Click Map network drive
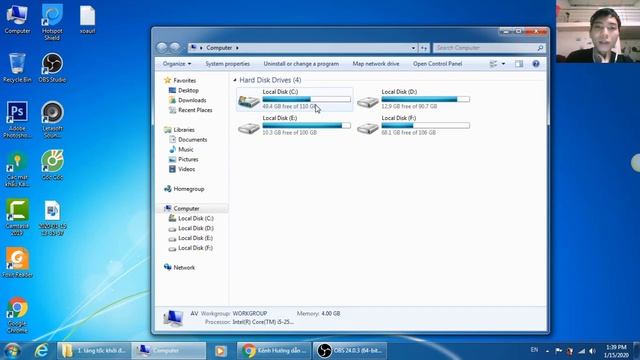The height and width of the screenshot is (360, 640). coord(376,64)
